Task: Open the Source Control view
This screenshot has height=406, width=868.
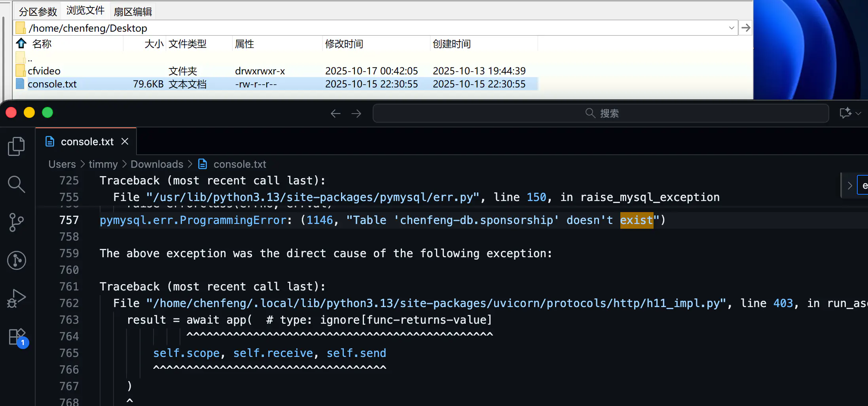Action: pos(16,222)
